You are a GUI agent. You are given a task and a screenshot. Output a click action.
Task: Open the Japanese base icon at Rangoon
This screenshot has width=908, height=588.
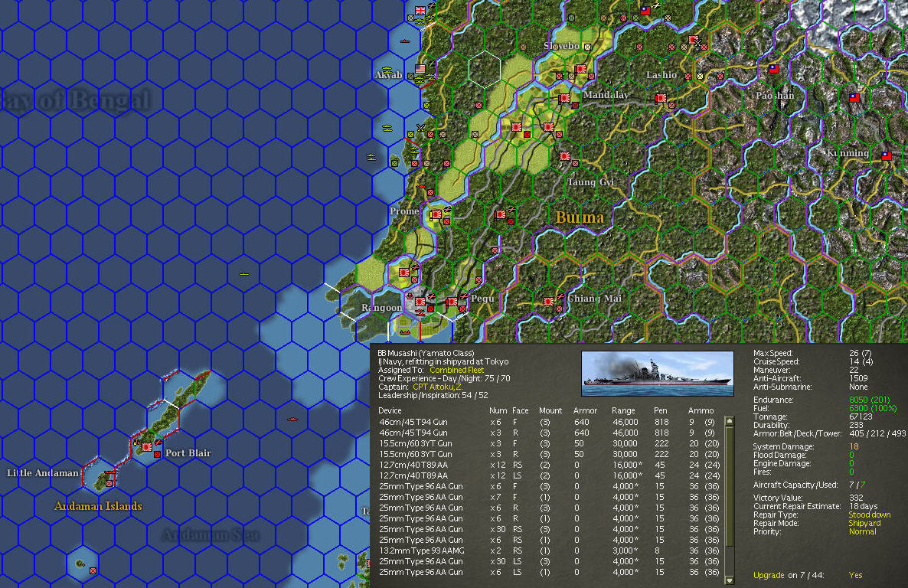[420, 301]
